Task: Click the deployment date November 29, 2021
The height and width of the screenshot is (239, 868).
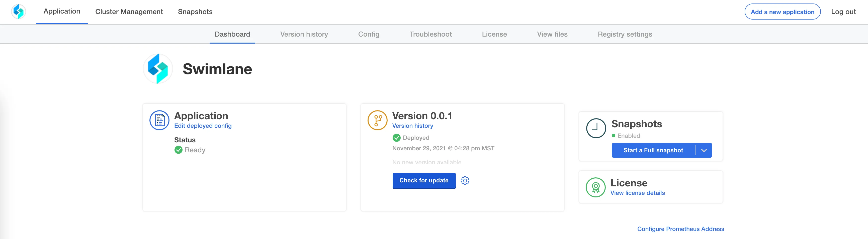Action: pyautogui.click(x=444, y=149)
